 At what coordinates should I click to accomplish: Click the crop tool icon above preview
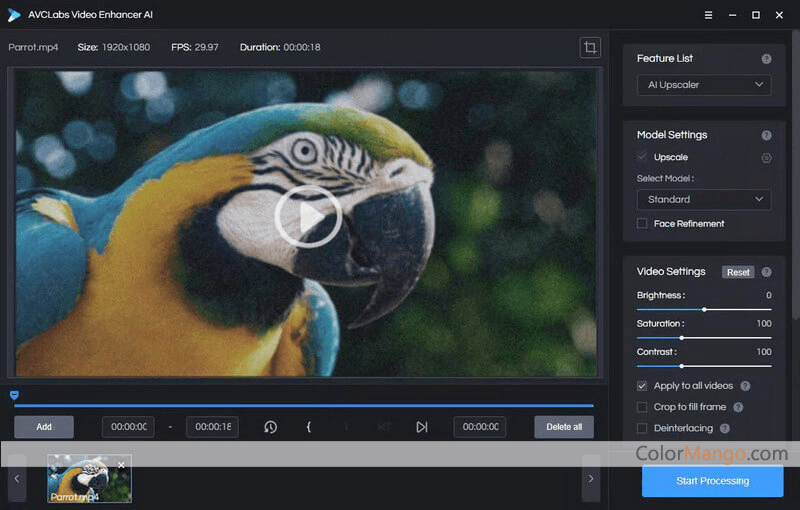(x=590, y=47)
